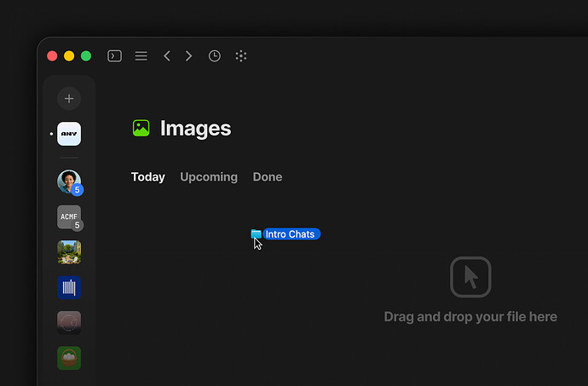The height and width of the screenshot is (386, 588).
Task: Switch to the Today tab
Action: [x=147, y=177]
